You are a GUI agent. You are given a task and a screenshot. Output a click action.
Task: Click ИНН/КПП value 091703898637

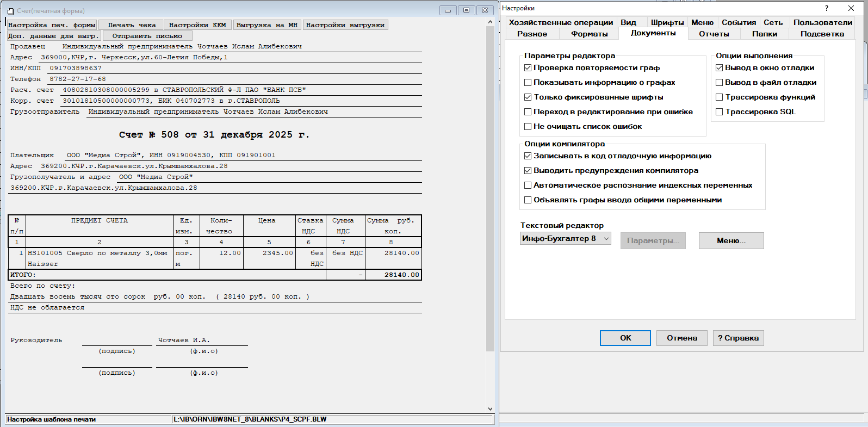(76, 68)
